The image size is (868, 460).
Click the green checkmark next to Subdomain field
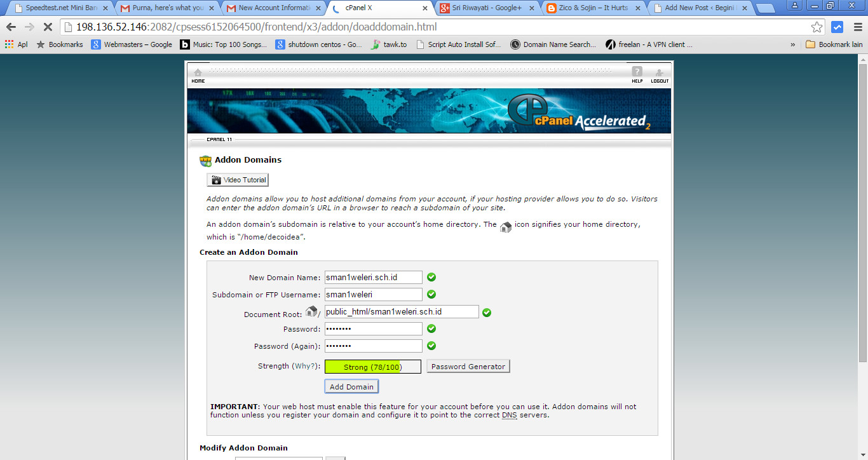click(x=431, y=294)
